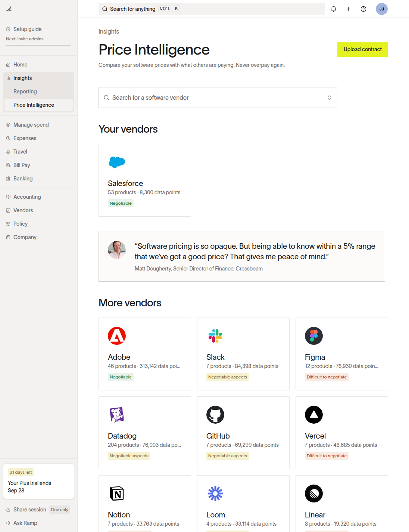The image size is (409, 532).
Task: Open the Adobe vendor card
Action: click(x=145, y=354)
